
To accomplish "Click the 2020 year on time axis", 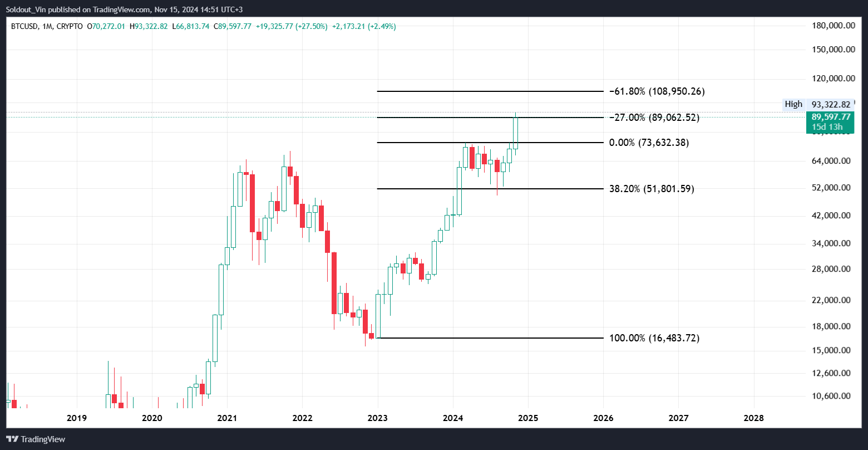I will click(x=152, y=418).
